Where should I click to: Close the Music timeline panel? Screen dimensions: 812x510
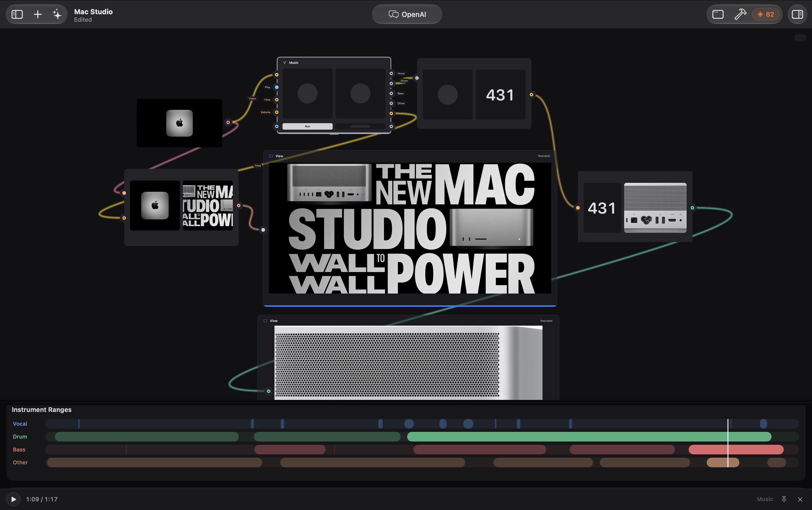tap(800, 499)
